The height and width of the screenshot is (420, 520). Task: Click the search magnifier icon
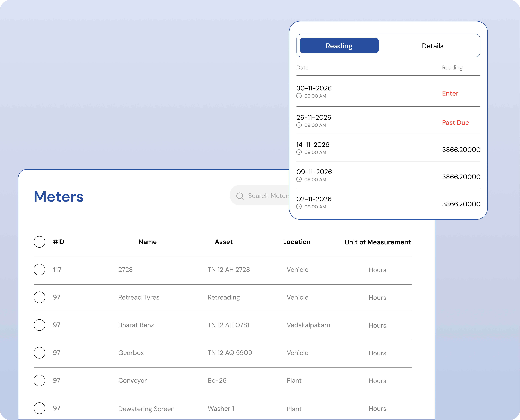pyautogui.click(x=240, y=196)
